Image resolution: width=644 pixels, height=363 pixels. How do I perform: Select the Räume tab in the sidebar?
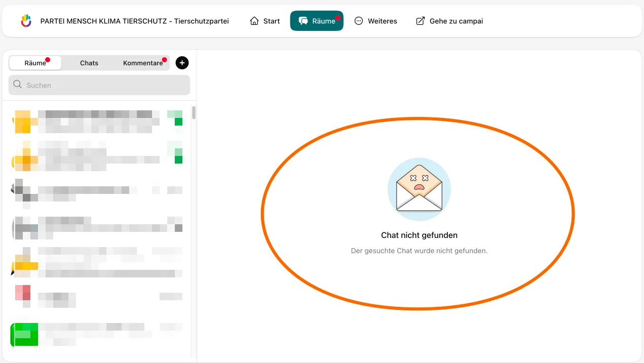coord(35,63)
